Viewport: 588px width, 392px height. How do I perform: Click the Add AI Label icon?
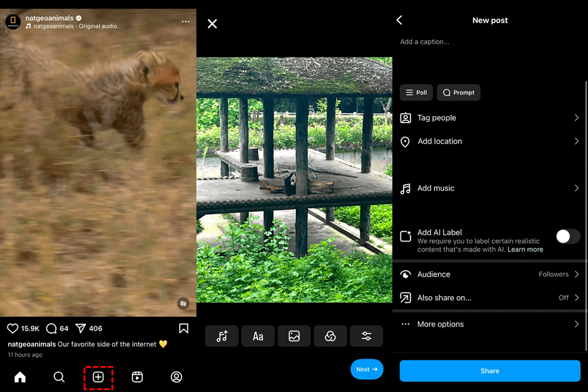pyautogui.click(x=405, y=236)
